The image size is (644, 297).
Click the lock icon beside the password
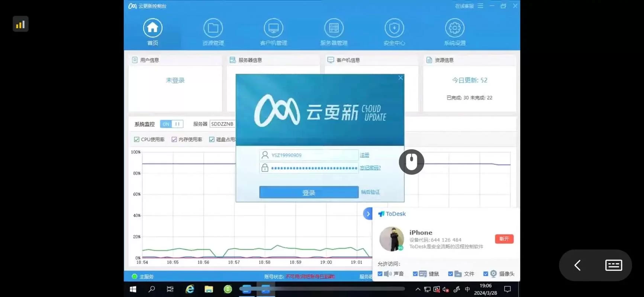pyautogui.click(x=265, y=167)
